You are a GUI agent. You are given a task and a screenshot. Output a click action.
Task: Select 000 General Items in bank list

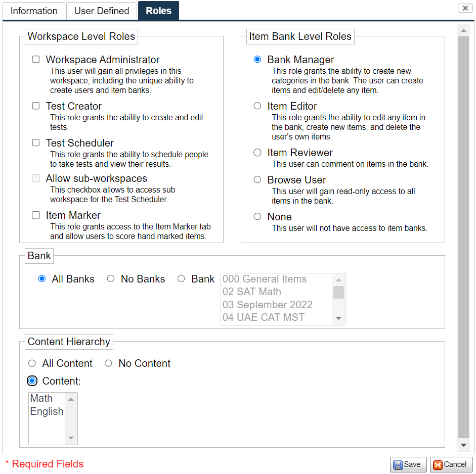tap(277, 279)
